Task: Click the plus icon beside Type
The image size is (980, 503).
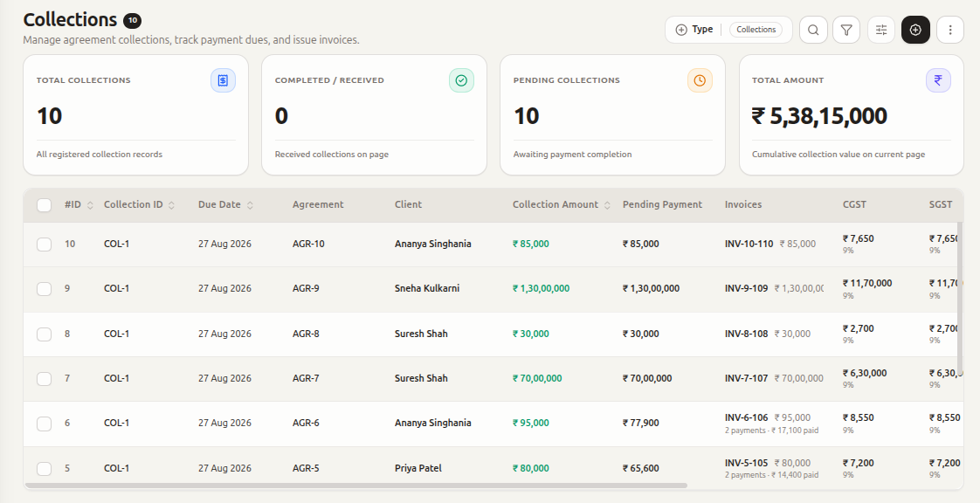Action: [x=681, y=30]
